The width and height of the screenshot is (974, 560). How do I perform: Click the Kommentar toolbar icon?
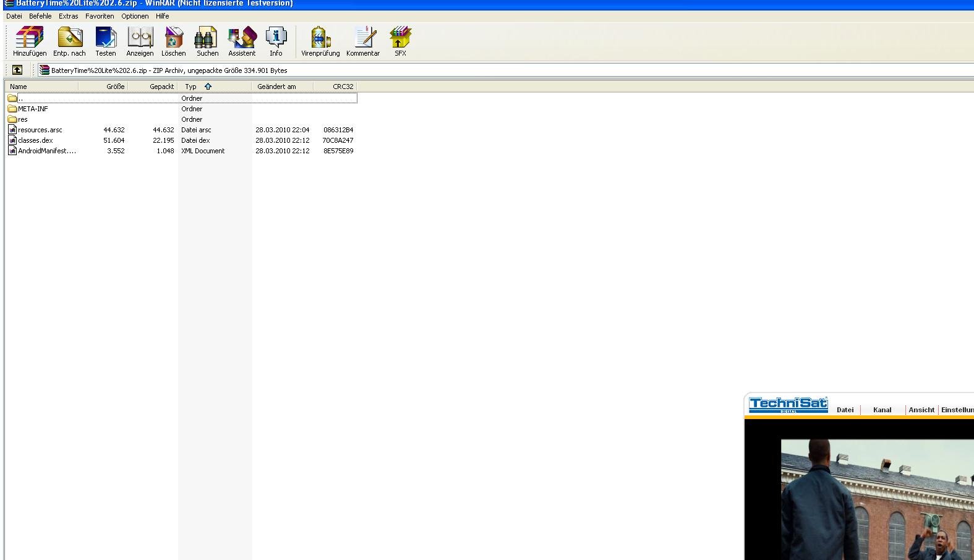coord(364,38)
